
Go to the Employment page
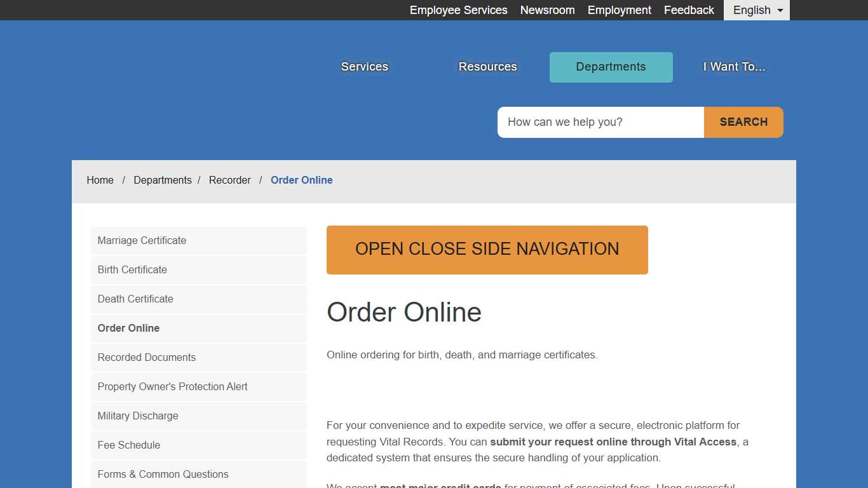619,10
